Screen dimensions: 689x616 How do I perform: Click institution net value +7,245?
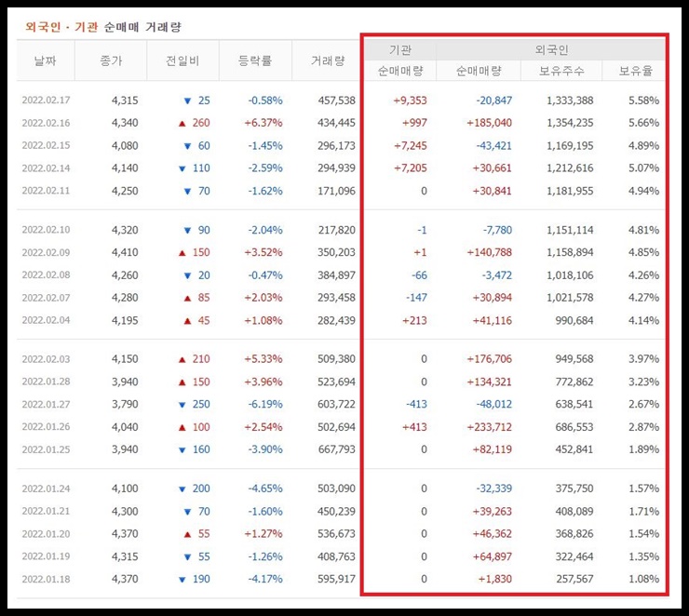pos(411,146)
